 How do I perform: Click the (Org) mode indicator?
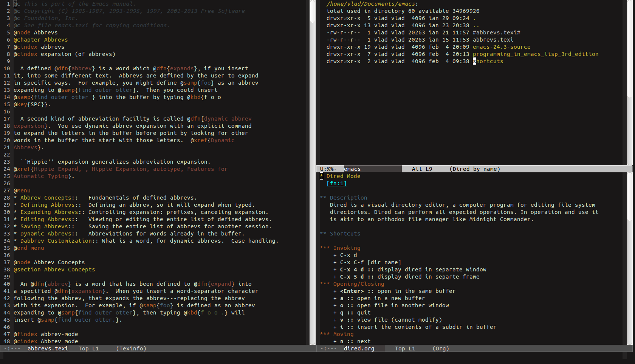[441, 349]
